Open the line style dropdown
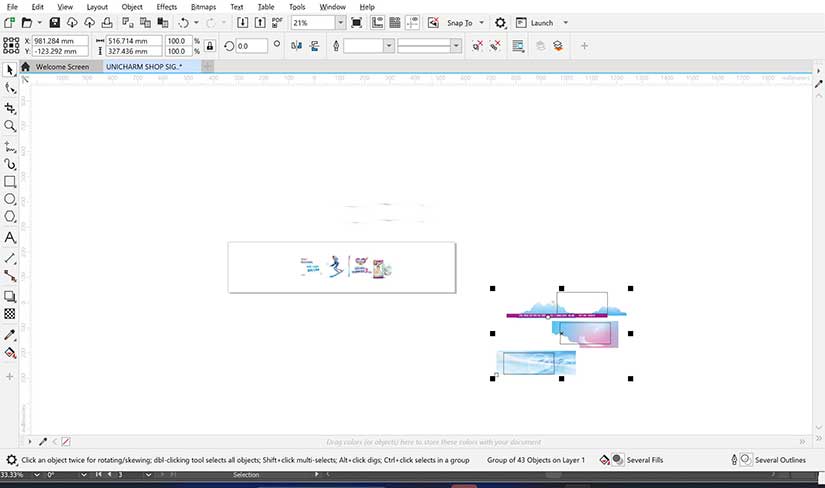 [x=456, y=46]
